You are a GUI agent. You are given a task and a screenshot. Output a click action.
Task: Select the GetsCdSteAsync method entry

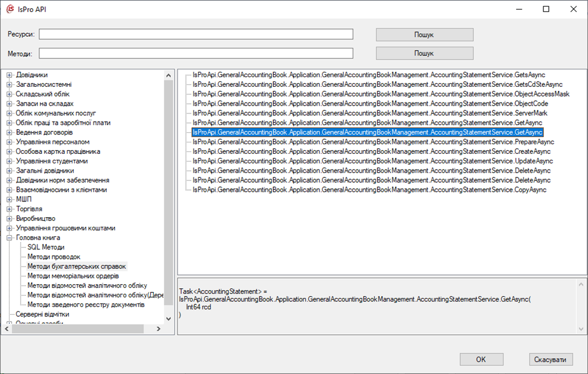click(x=378, y=84)
